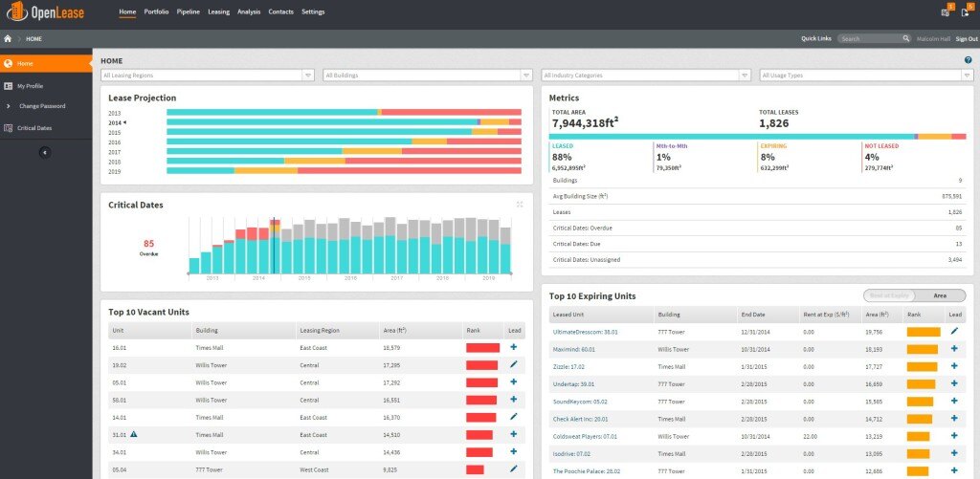Screen dimensions: 980x479
Task: Collapse the left sidebar with arrow button
Action: pos(45,152)
